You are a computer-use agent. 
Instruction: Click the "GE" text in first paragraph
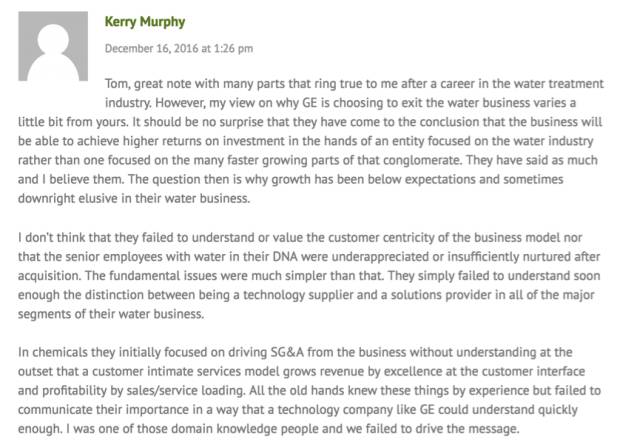coord(309,103)
